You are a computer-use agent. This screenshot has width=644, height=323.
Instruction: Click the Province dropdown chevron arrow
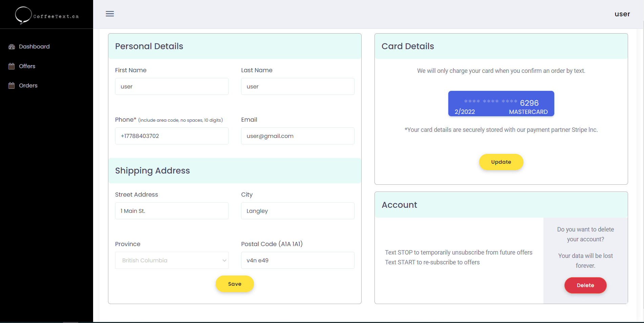(224, 260)
